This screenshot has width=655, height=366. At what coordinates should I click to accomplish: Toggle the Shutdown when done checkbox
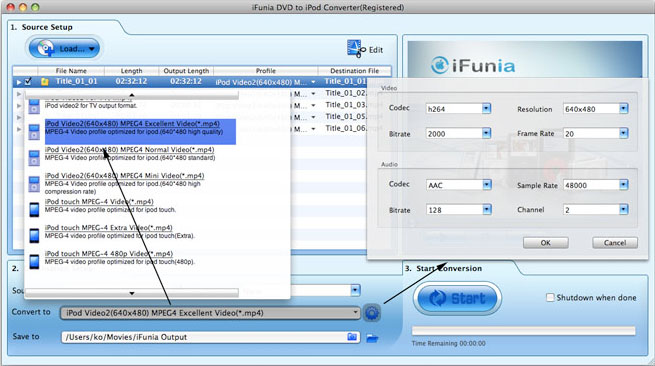pyautogui.click(x=550, y=297)
